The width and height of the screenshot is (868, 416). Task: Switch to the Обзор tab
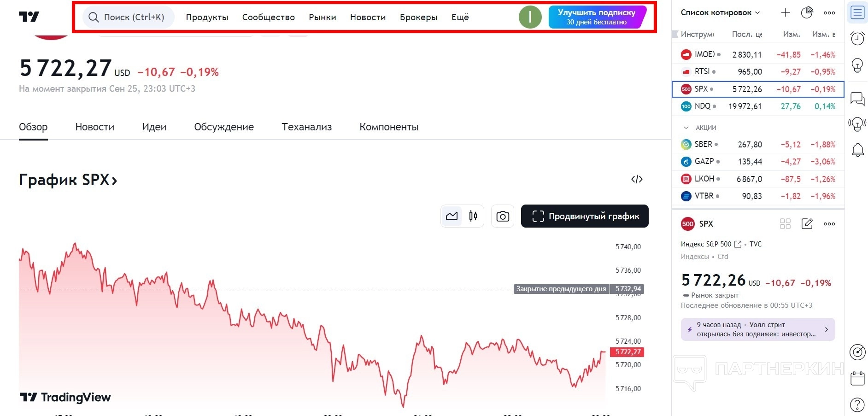(x=33, y=127)
